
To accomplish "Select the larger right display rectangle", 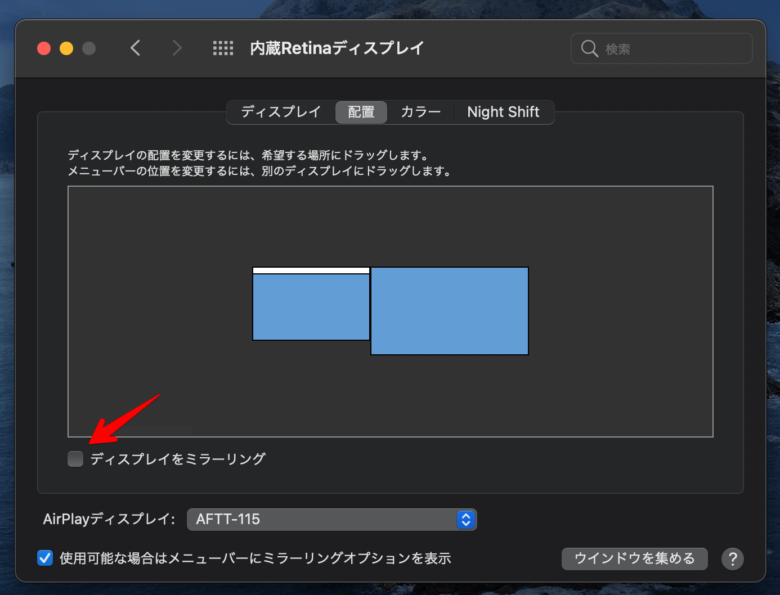I will (x=449, y=311).
